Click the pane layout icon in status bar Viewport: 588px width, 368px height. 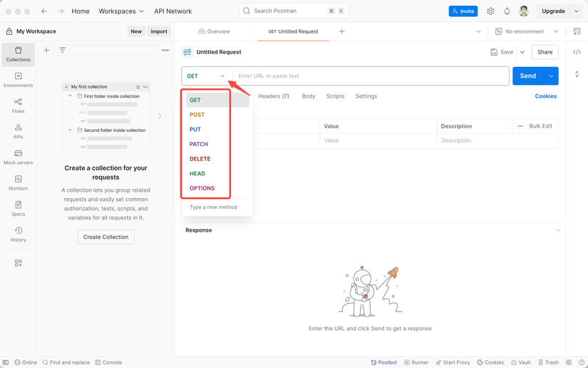click(x=569, y=362)
